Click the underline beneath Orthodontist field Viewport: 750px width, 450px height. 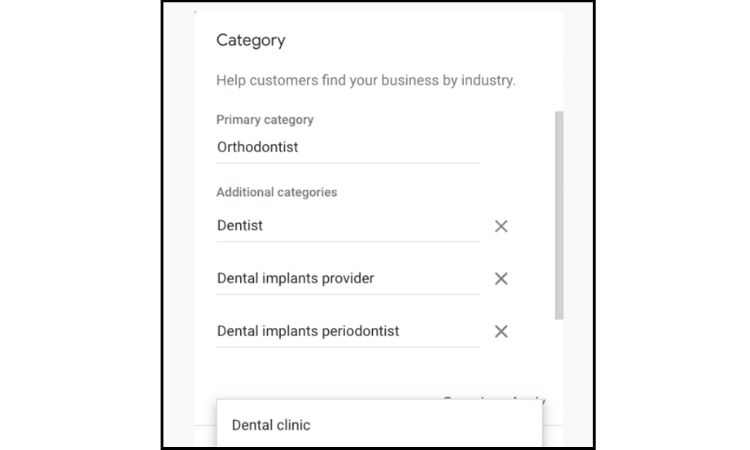[x=347, y=163]
